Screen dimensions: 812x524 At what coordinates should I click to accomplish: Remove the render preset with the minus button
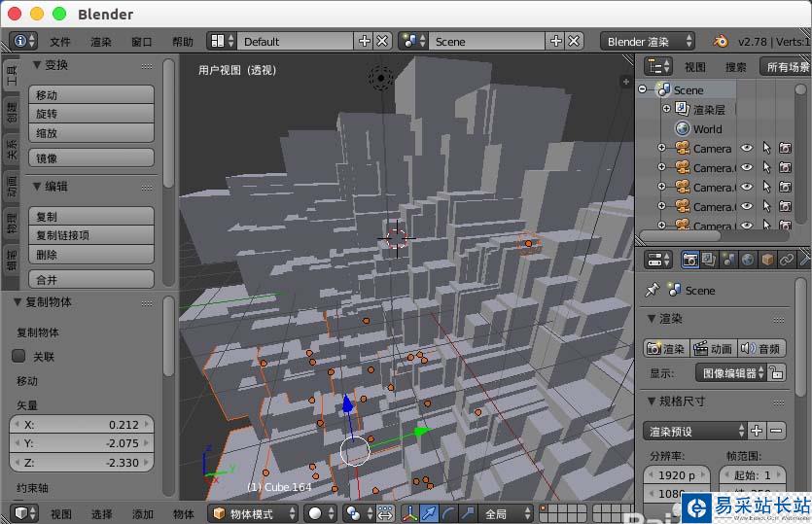point(776,431)
